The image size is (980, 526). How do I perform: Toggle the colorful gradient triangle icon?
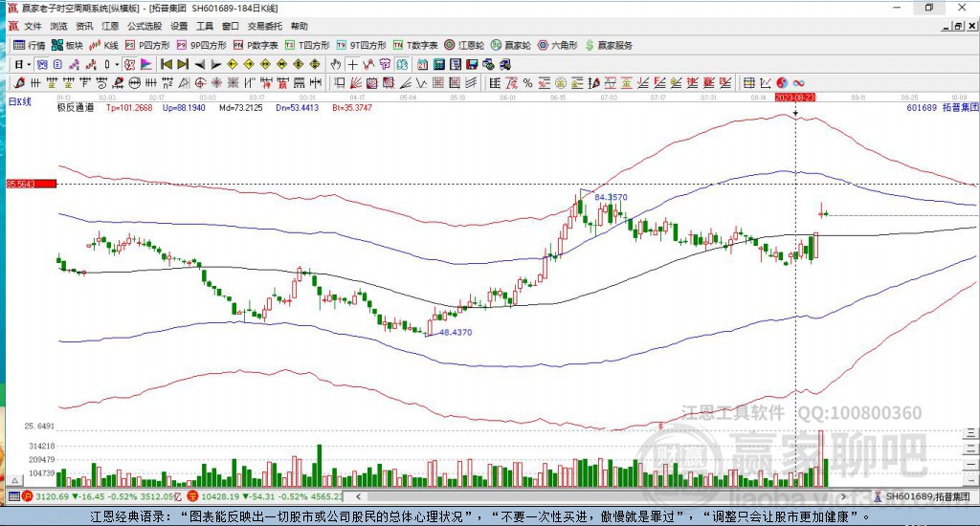point(145,64)
